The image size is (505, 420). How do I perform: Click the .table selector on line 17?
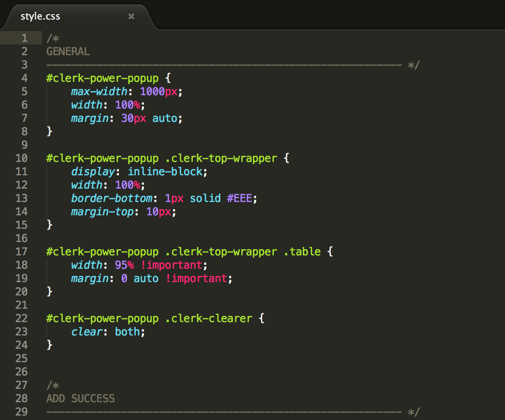pyautogui.click(x=302, y=252)
